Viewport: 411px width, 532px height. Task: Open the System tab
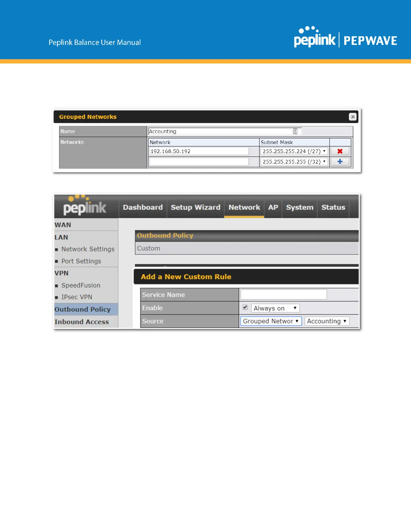[x=300, y=207]
